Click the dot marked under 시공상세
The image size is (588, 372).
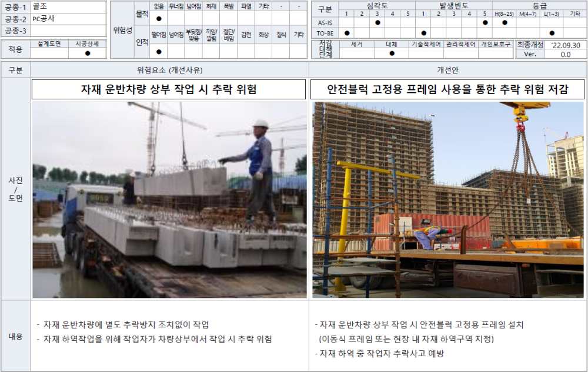tap(88, 53)
